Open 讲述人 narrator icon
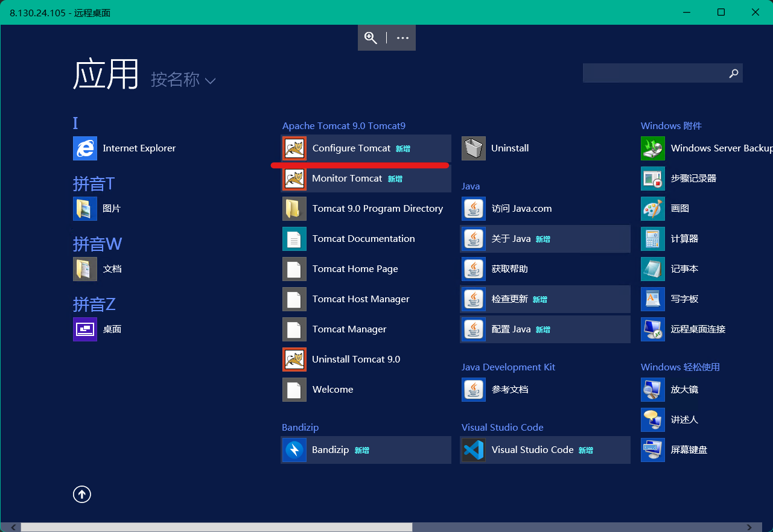Image resolution: width=773 pixels, height=532 pixels. [x=653, y=420]
